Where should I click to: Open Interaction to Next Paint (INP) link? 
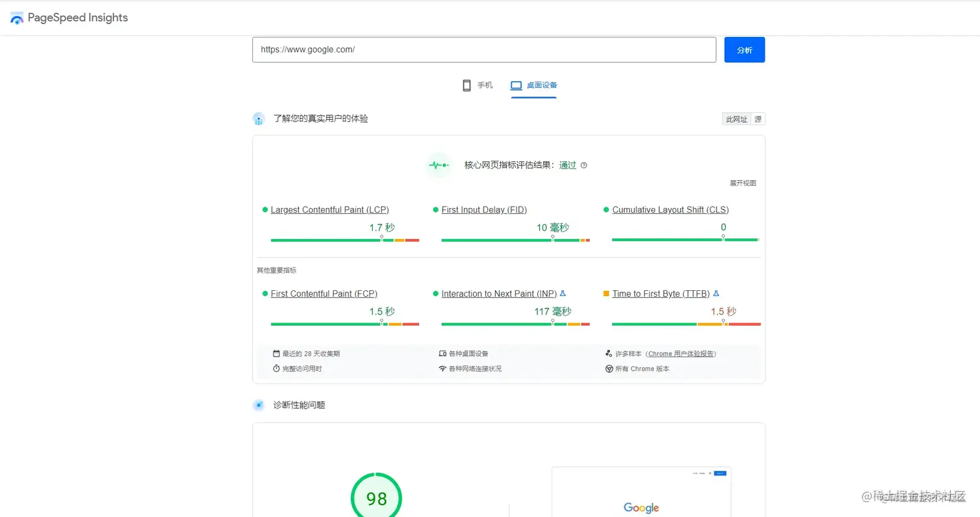(x=499, y=293)
